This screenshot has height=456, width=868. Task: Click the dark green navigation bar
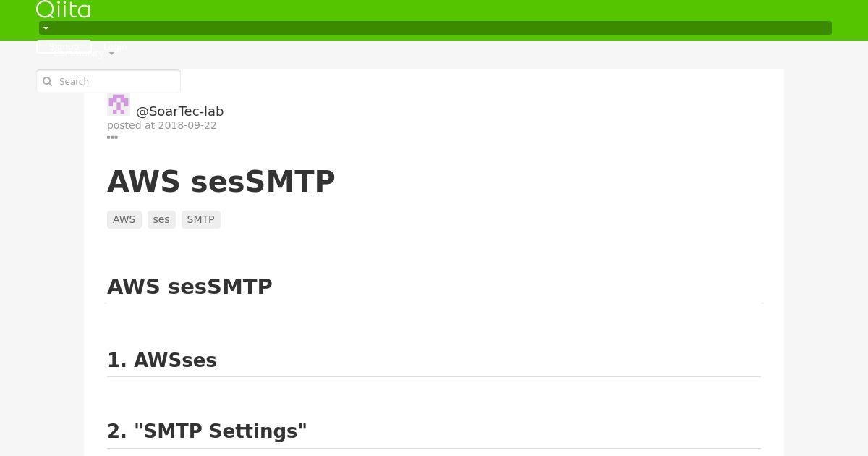[x=435, y=28]
